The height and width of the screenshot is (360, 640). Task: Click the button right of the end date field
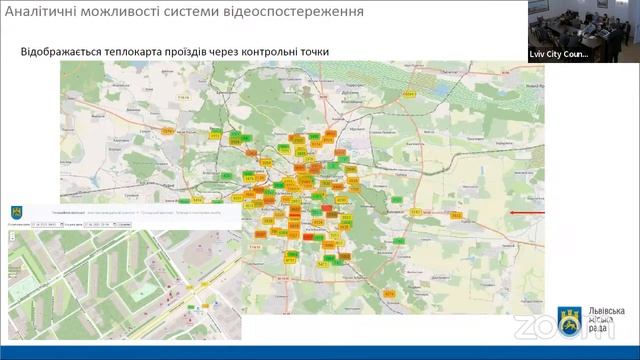(124, 224)
